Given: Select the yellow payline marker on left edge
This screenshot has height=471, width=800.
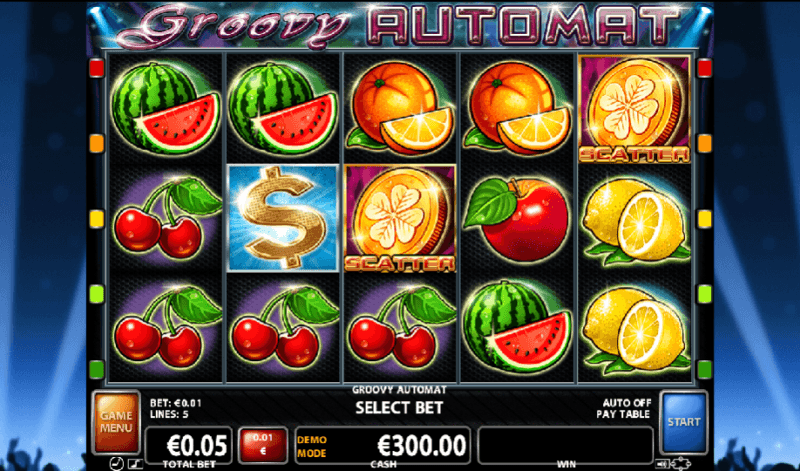Looking at the screenshot, I should [x=96, y=219].
